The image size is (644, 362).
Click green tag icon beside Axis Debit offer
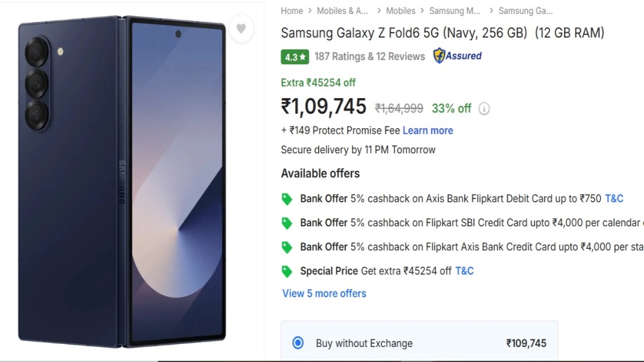click(287, 199)
